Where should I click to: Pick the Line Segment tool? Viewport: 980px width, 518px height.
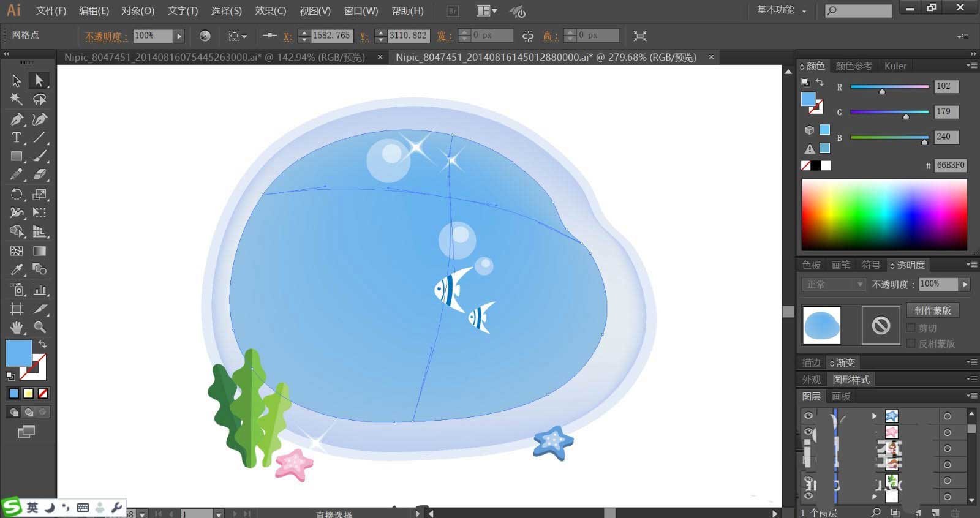[40, 138]
